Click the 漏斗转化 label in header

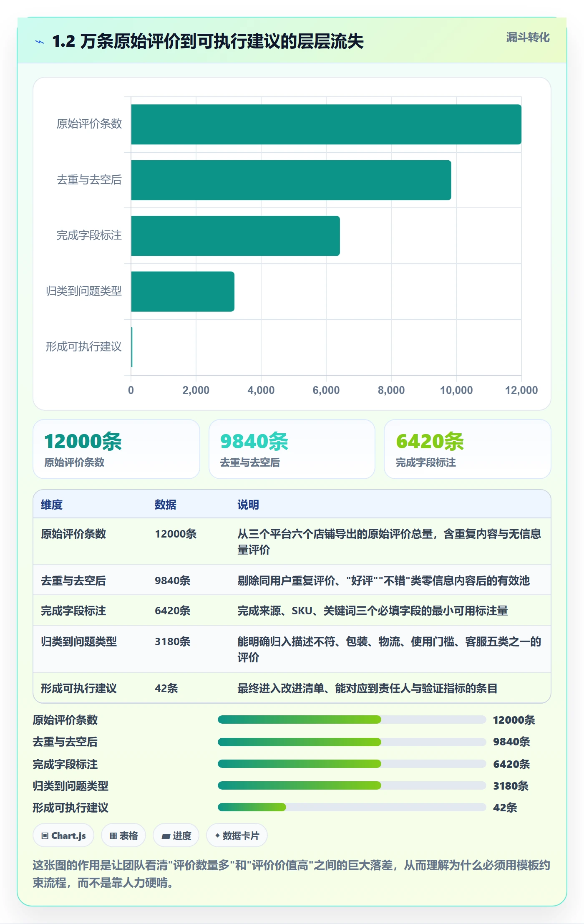click(528, 38)
